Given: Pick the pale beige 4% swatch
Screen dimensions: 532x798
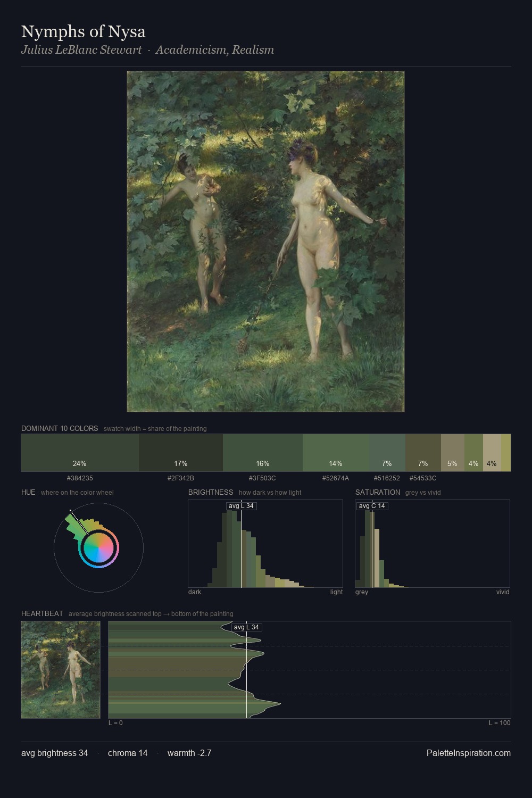Looking at the screenshot, I should [x=492, y=453].
